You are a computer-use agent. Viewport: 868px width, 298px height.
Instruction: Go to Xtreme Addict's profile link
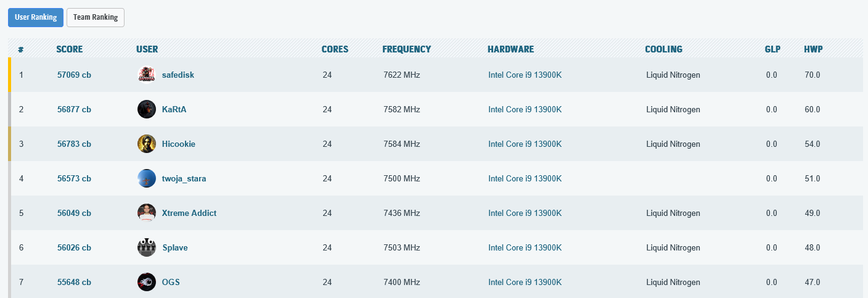tap(189, 213)
